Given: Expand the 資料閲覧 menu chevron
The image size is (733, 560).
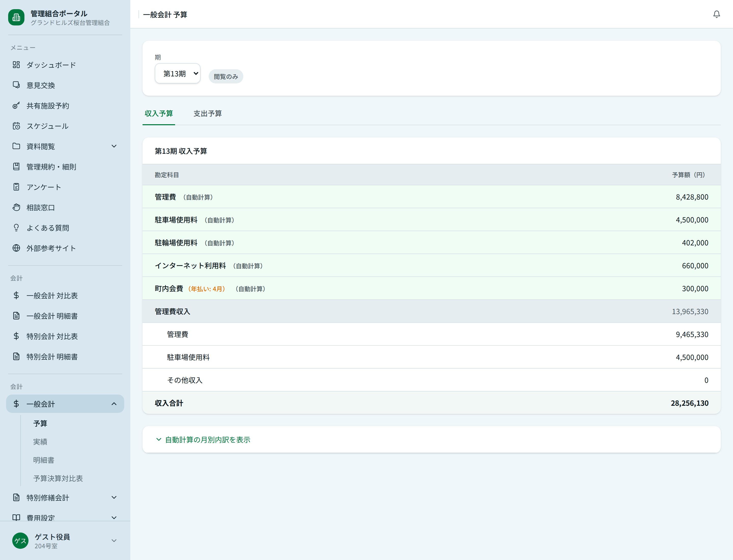Looking at the screenshot, I should [x=114, y=146].
